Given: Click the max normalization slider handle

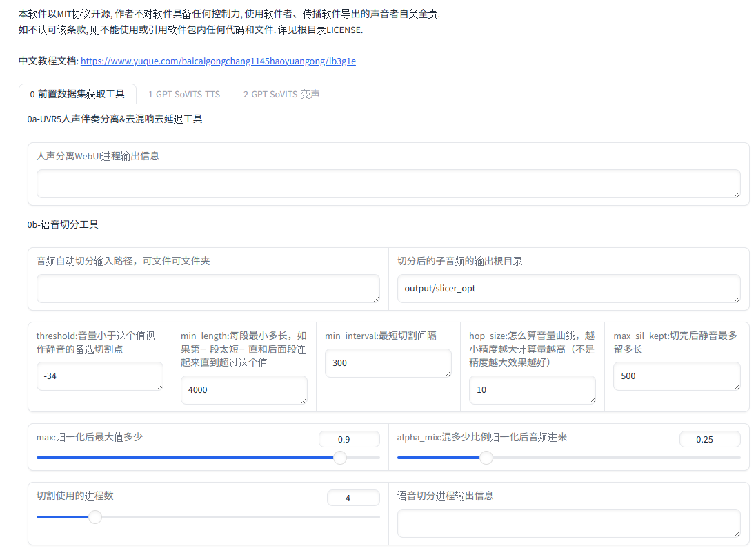Looking at the screenshot, I should [340, 458].
